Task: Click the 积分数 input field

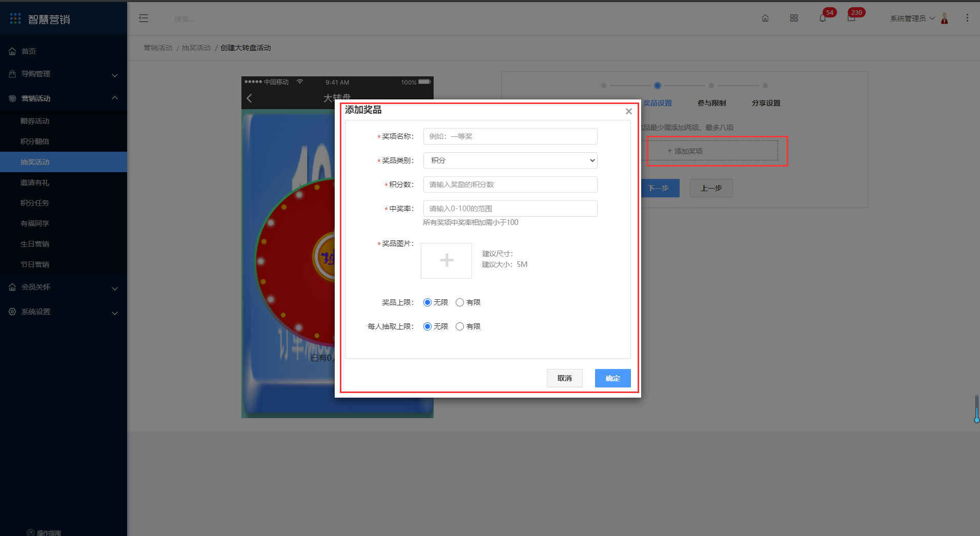Action: click(511, 184)
